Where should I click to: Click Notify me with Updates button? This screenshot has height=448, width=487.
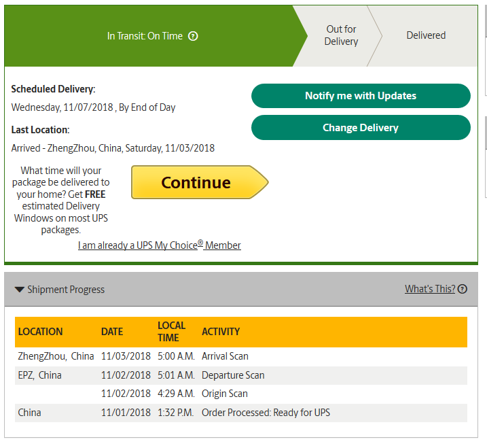[x=361, y=96]
